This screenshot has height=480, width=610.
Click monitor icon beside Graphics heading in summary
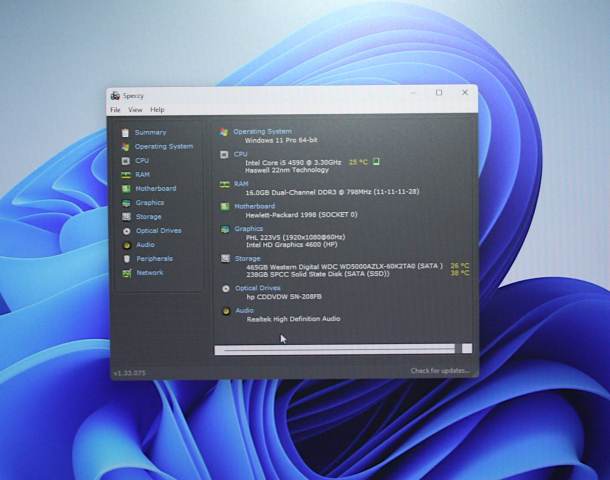(x=225, y=229)
